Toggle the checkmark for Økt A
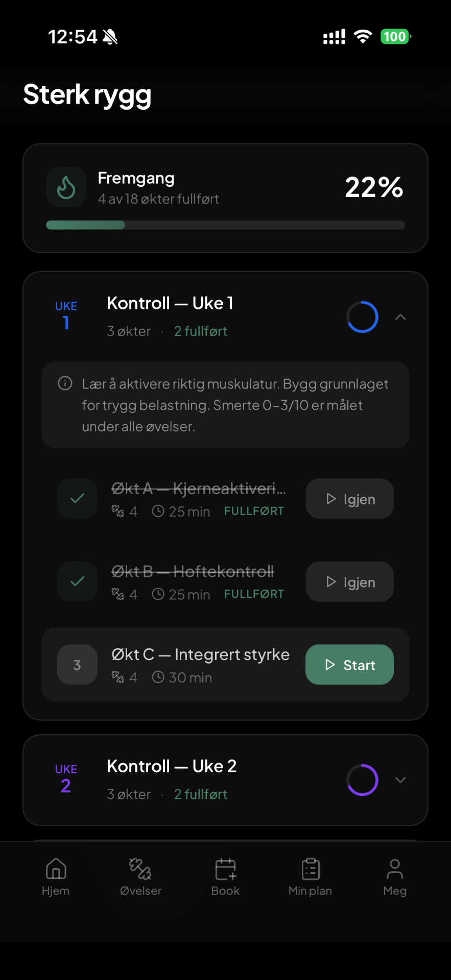 77,499
